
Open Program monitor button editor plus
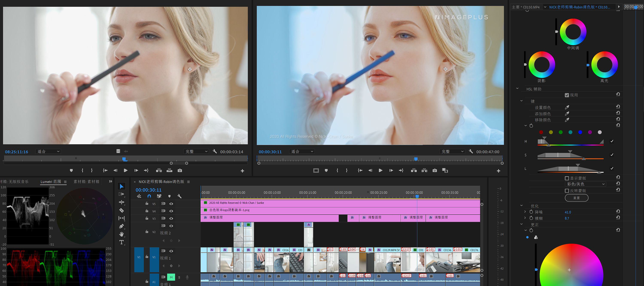pos(498,171)
